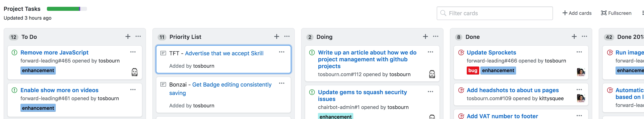Open Done column options menu
The image size is (644, 119).
(x=584, y=36)
